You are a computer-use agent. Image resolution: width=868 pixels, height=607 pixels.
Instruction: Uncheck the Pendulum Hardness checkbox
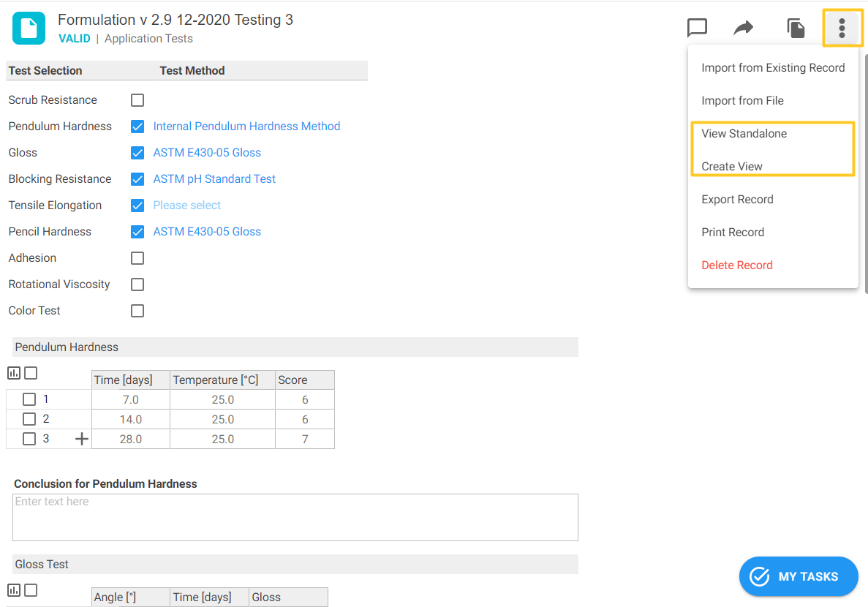coord(137,127)
